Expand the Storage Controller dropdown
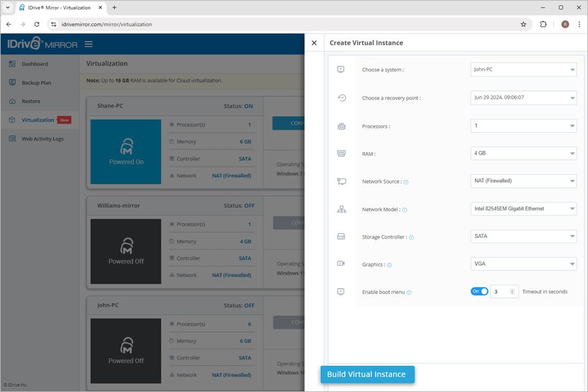The width and height of the screenshot is (588, 392). 523,237
